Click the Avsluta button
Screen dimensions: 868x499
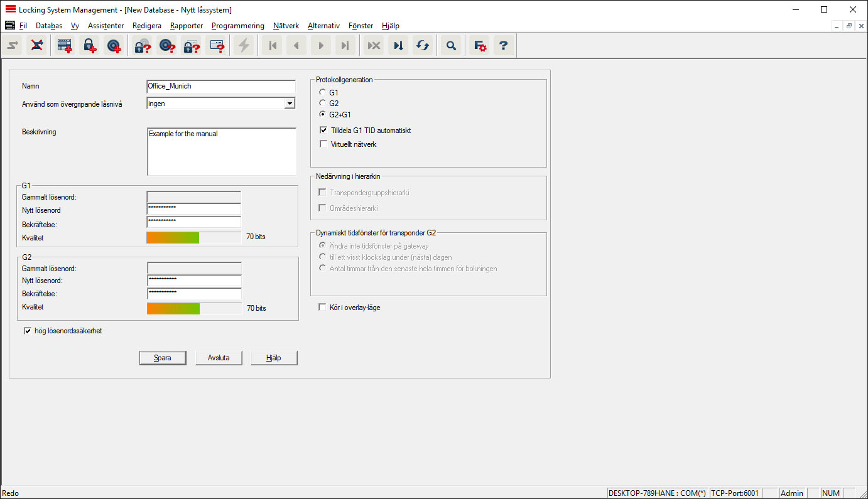[x=219, y=358]
